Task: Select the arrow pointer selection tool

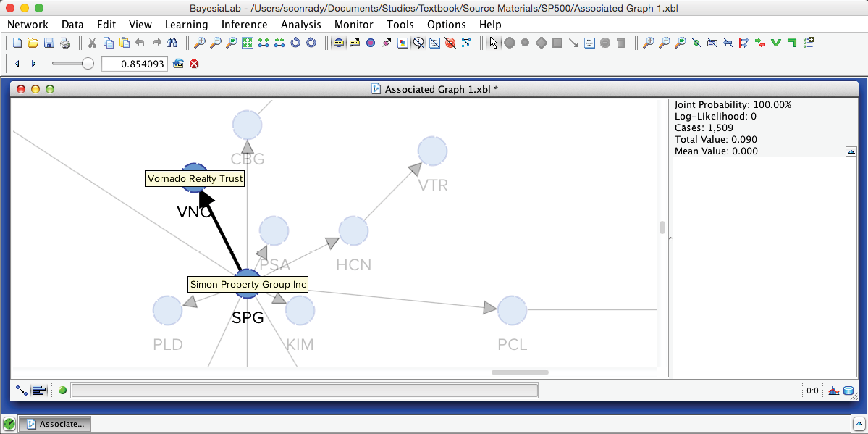Action: (494, 43)
